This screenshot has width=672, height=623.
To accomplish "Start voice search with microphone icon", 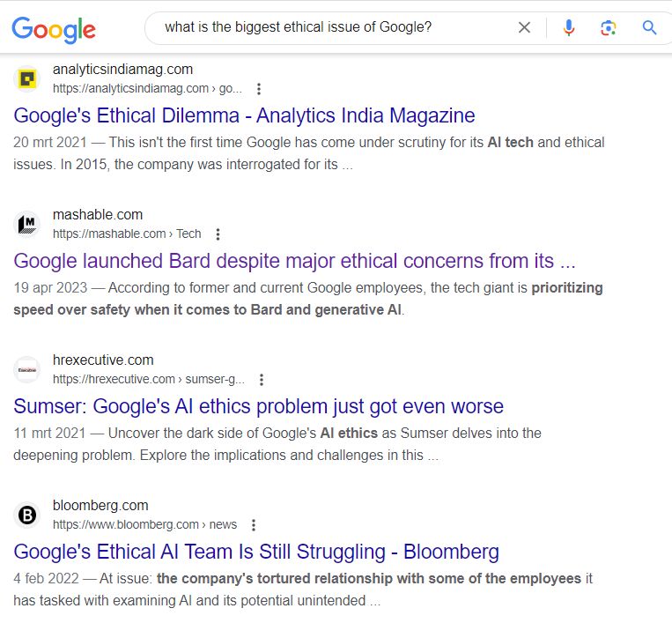I will click(569, 27).
